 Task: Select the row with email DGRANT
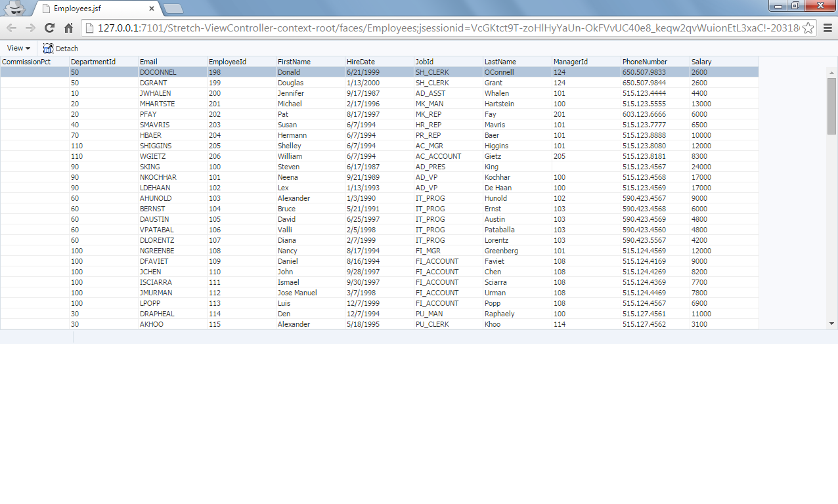click(380, 83)
